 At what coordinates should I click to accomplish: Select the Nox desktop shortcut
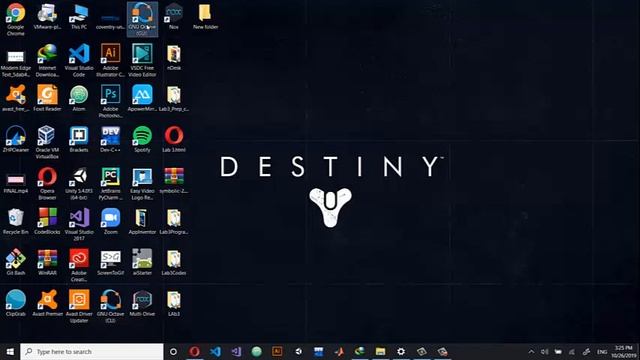click(174, 16)
